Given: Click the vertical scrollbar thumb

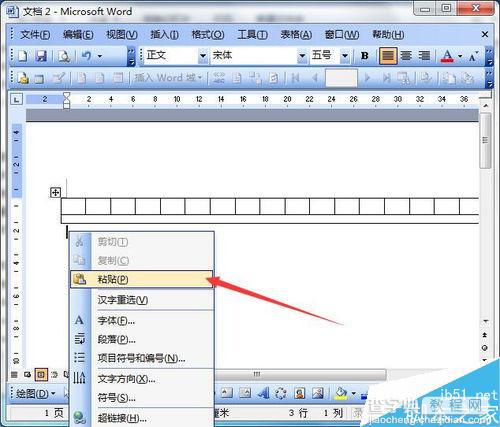Looking at the screenshot, I should pos(485,141).
